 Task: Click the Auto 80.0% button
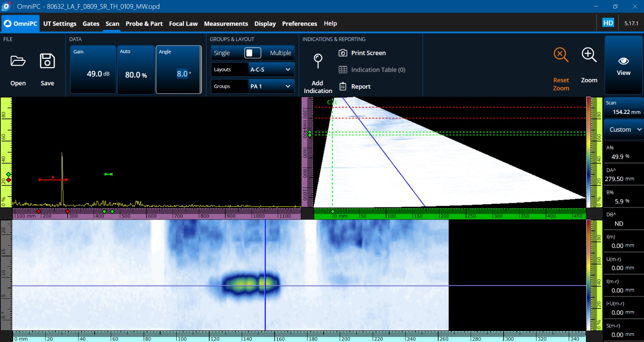tap(136, 70)
